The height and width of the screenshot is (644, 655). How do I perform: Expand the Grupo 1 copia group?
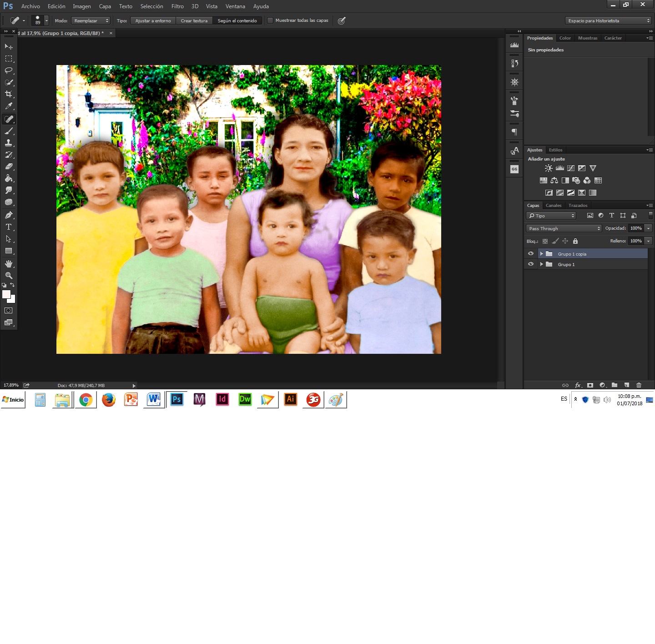click(x=541, y=254)
